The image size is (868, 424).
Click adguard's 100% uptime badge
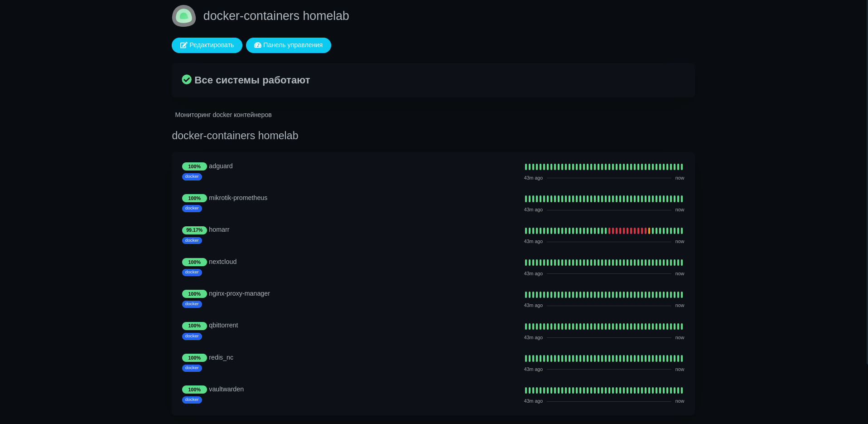click(x=194, y=166)
